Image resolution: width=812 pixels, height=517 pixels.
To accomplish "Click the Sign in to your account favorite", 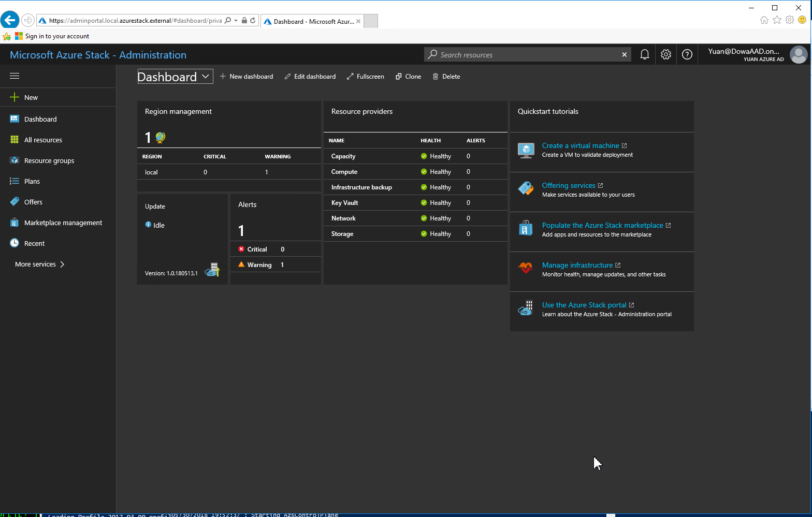I will coord(52,36).
